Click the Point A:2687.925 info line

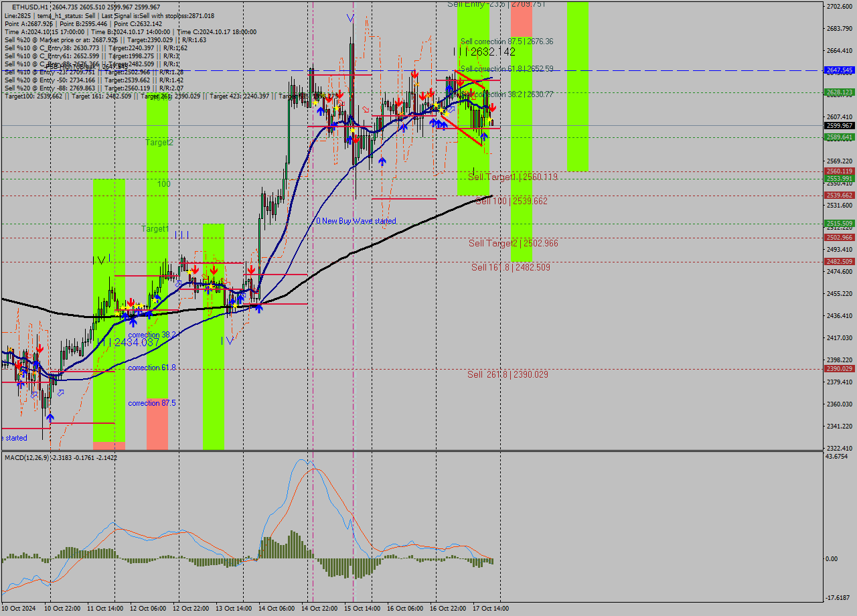tap(84, 23)
